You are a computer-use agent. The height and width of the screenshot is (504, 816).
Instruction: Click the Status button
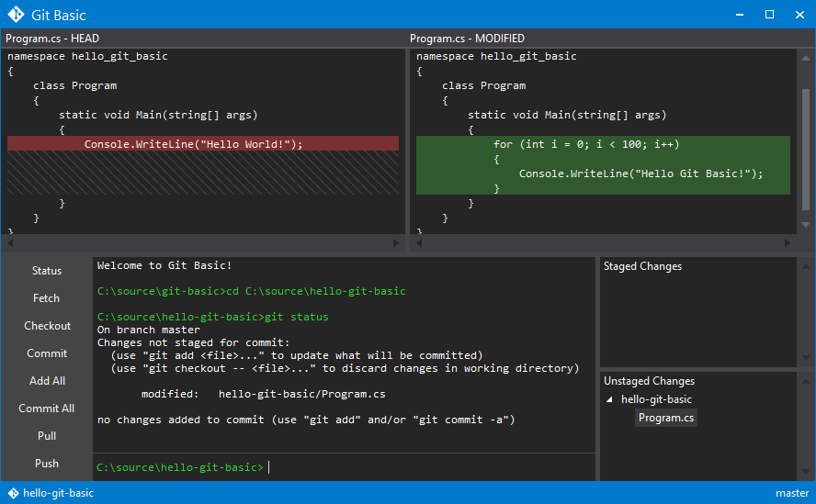pos(47,271)
